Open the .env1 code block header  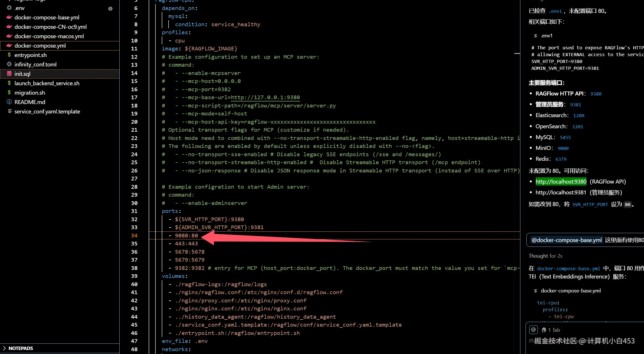coord(546,36)
